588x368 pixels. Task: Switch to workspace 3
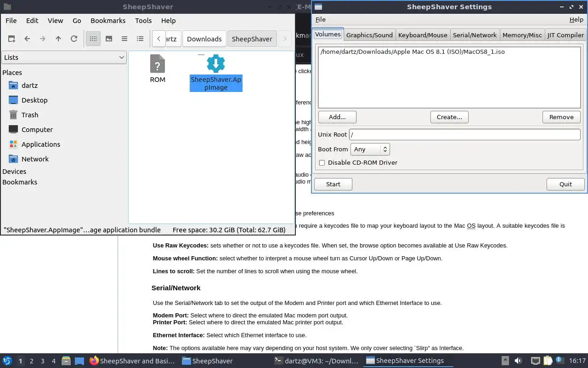tap(42, 361)
